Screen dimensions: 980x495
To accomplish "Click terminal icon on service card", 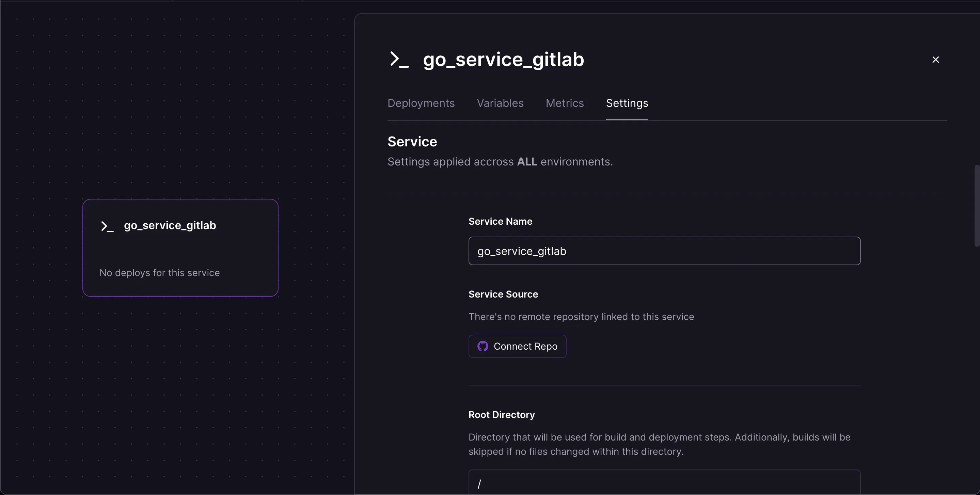I will pos(107,226).
